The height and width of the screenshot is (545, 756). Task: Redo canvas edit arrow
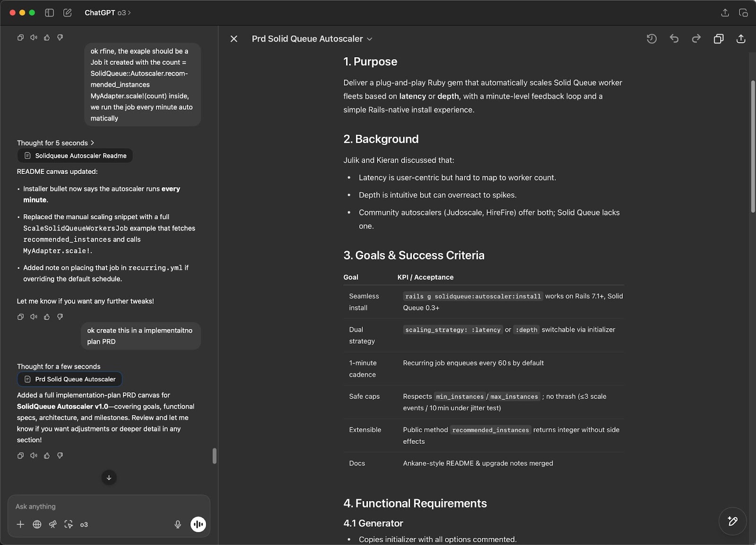(696, 39)
